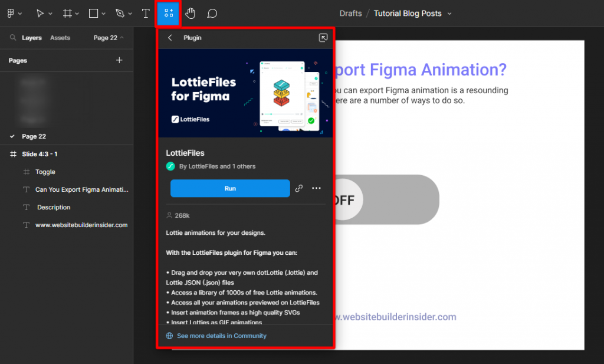Open the Shape tool dropdown arrow

click(x=104, y=13)
